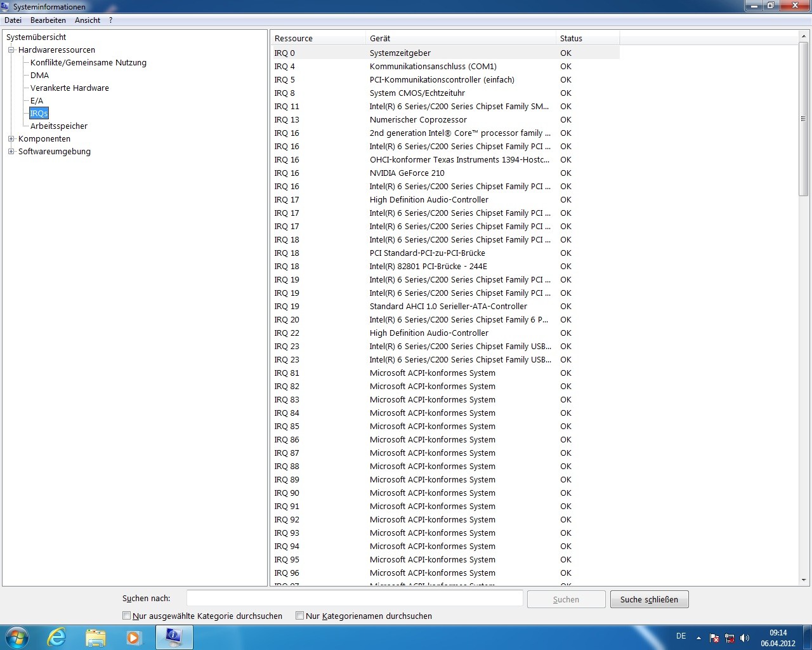Open the Ansicht menu
Image resolution: width=812 pixels, height=650 pixels.
[x=88, y=20]
